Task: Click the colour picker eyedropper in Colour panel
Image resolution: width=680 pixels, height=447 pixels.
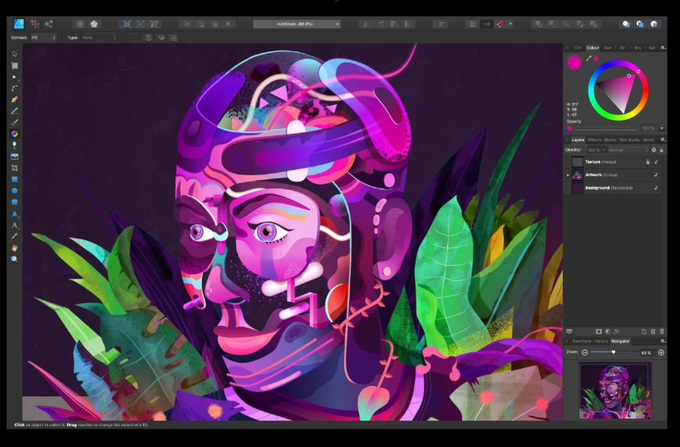Action: (589, 58)
